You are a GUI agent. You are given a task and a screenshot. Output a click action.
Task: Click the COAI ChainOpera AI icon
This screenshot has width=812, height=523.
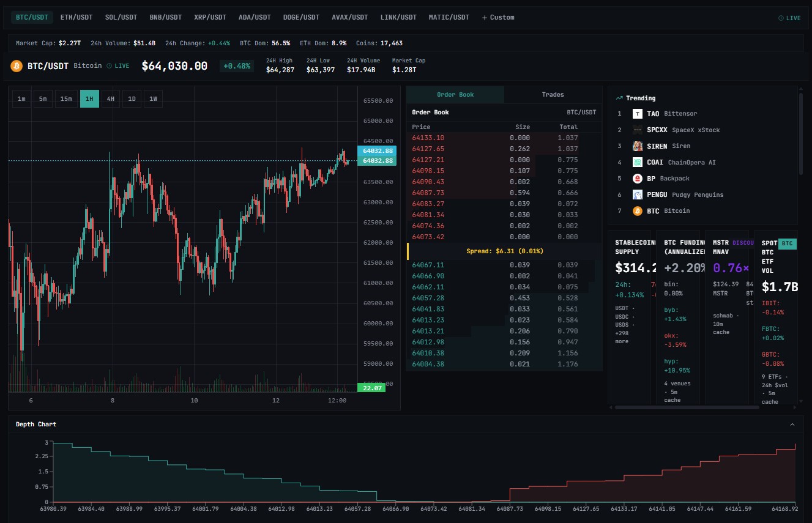(637, 162)
